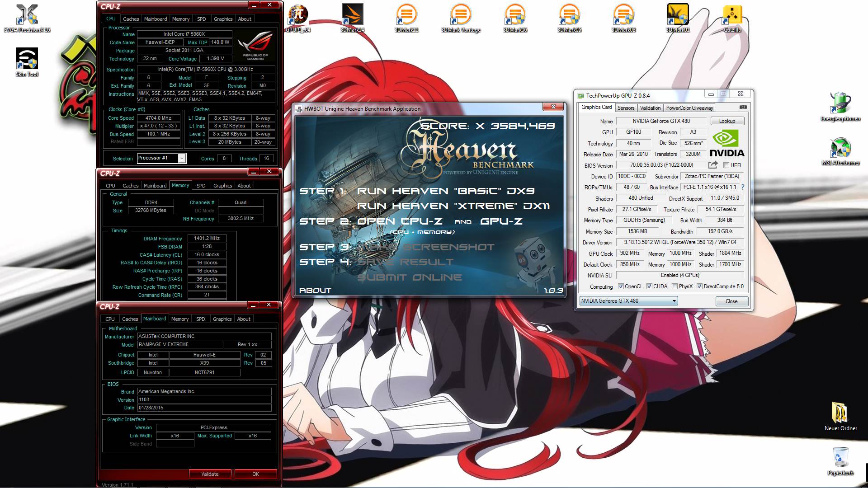868x488 pixels.
Task: Open Graphics tab in middle CPU-Z window
Action: pyautogui.click(x=222, y=186)
